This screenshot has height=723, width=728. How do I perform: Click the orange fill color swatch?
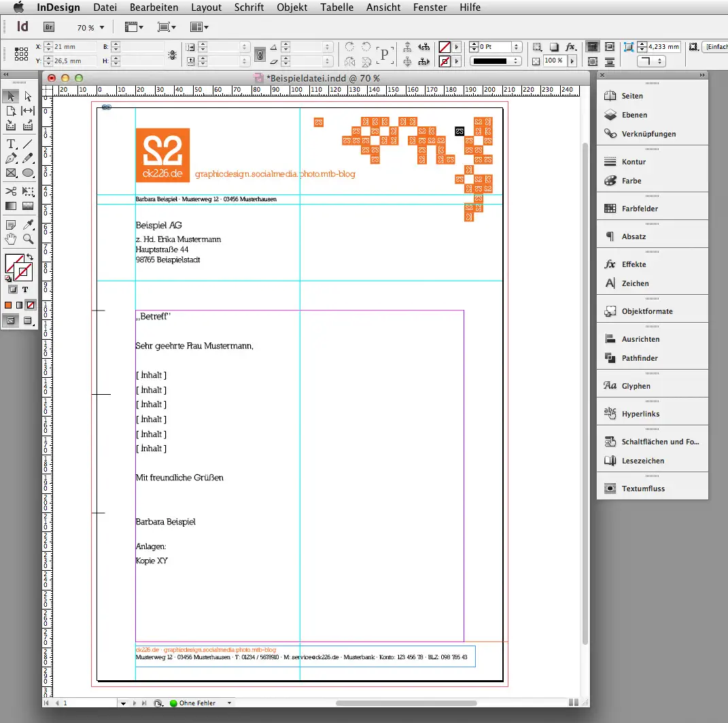coord(8,305)
